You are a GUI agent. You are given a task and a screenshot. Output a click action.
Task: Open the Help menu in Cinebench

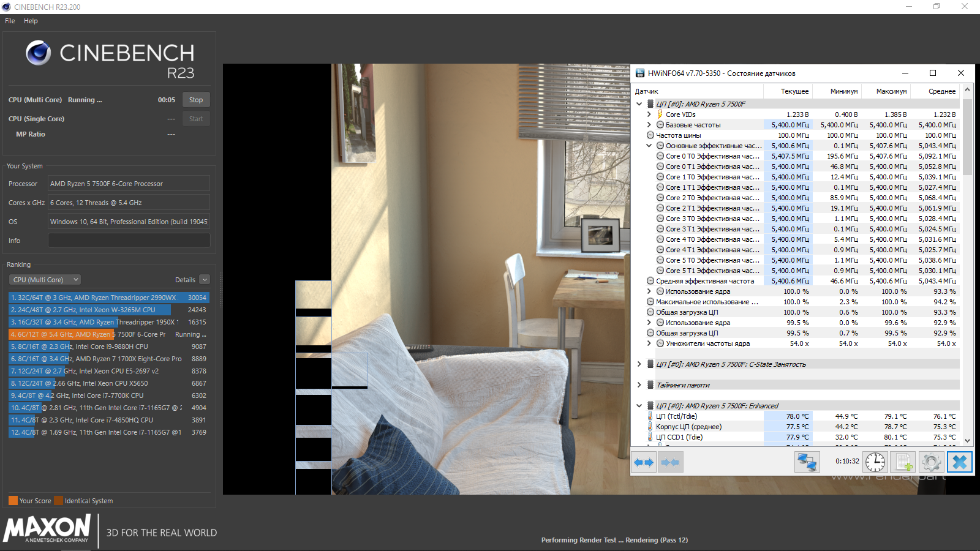[31, 21]
